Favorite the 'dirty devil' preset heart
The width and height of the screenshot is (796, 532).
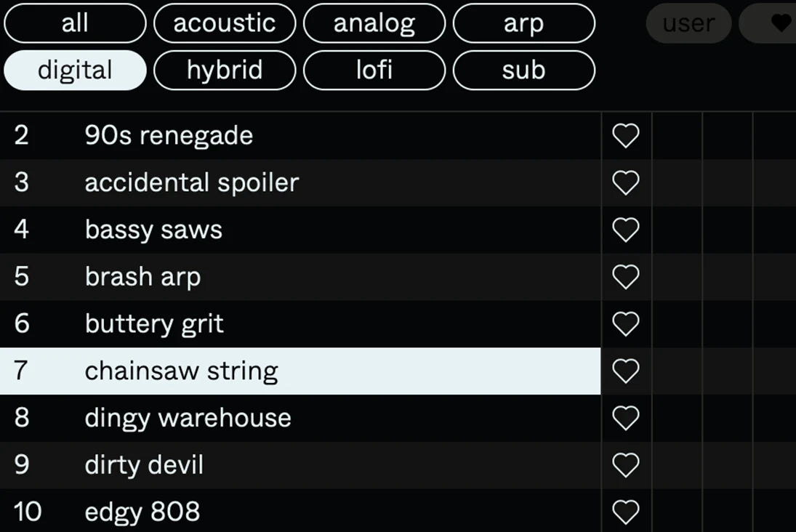(625, 464)
